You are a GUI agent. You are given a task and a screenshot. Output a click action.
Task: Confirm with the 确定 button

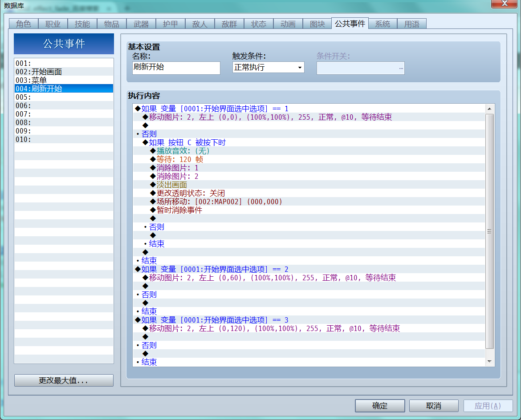(380, 406)
